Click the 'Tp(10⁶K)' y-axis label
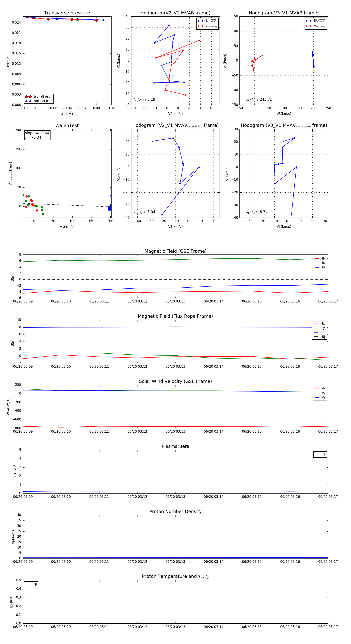351x644 pixels. pos(11,602)
